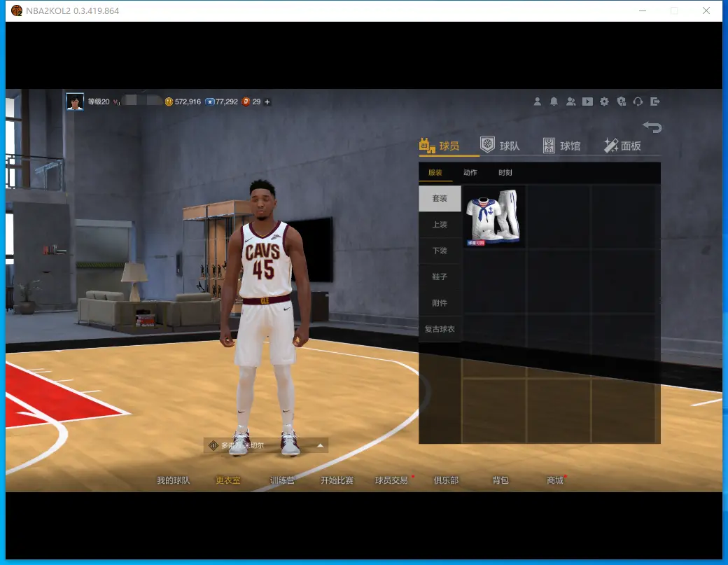Click the 等级20 level label

click(99, 102)
